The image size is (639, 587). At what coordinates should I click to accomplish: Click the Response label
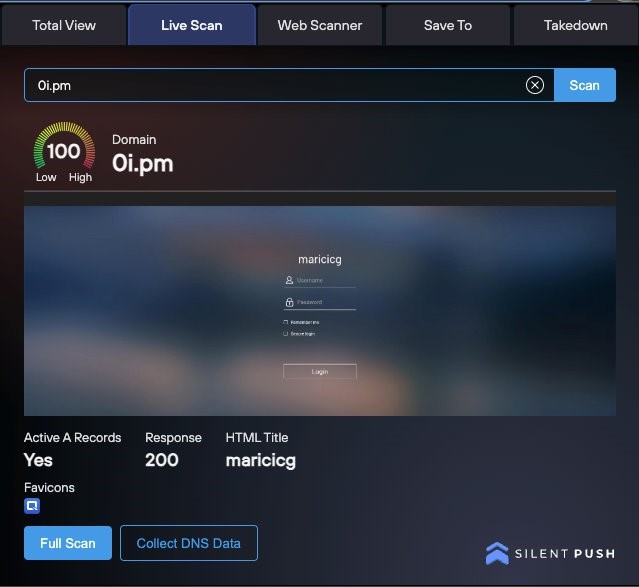173,438
